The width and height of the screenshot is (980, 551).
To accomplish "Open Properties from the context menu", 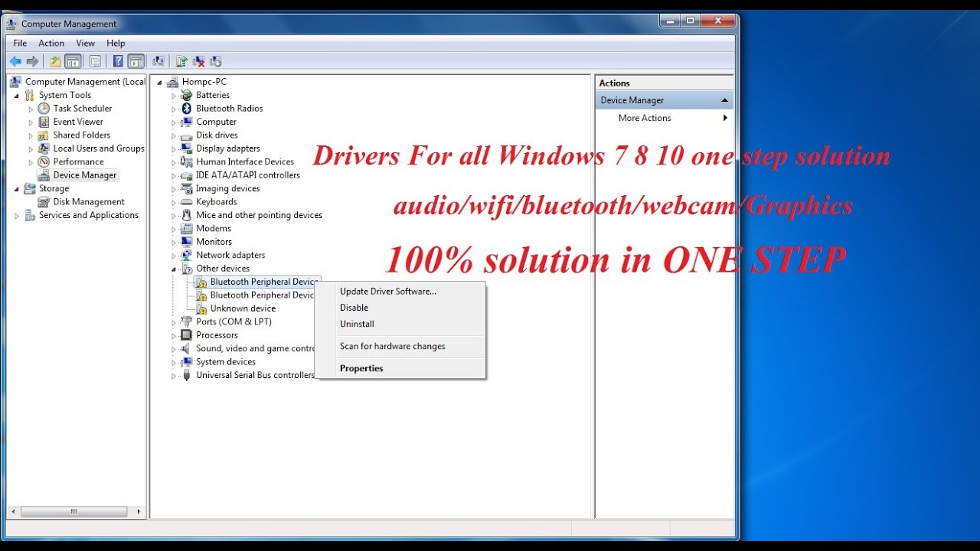I will point(400,368).
